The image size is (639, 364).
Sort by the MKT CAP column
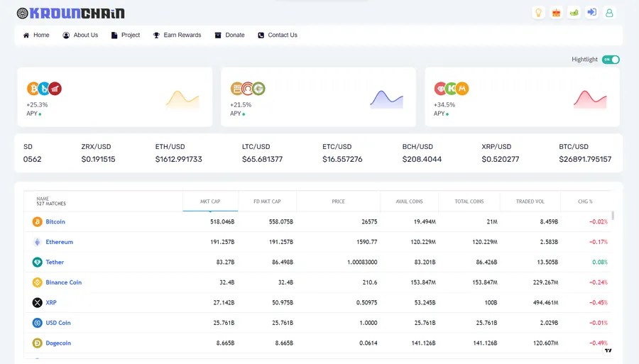pos(210,201)
